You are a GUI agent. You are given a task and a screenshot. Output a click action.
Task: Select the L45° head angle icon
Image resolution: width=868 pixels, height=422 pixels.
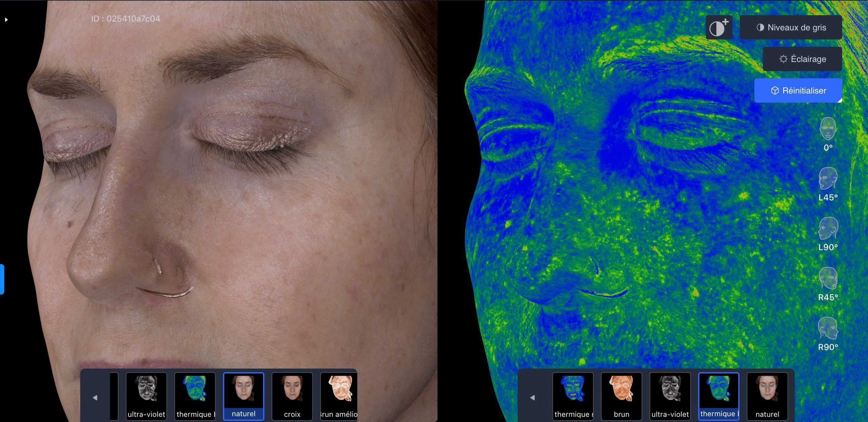[x=828, y=179]
